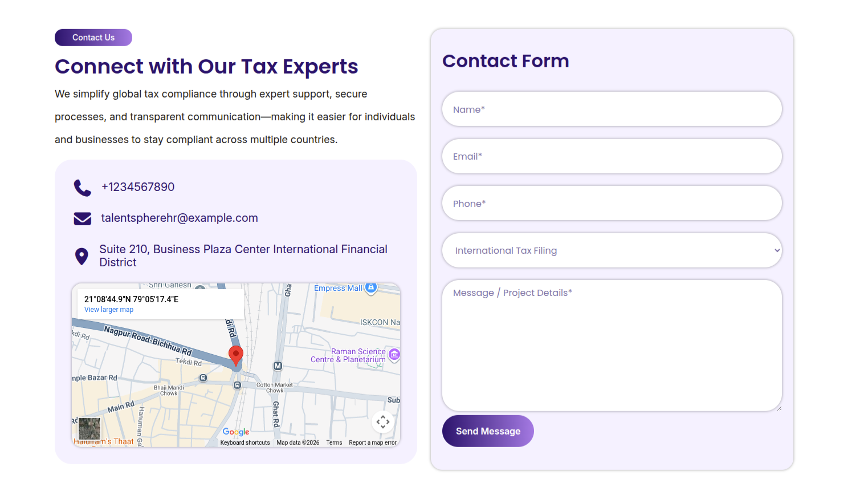Expand the International Tax Filing dropdown
This screenshot has width=868, height=495.
pos(612,250)
